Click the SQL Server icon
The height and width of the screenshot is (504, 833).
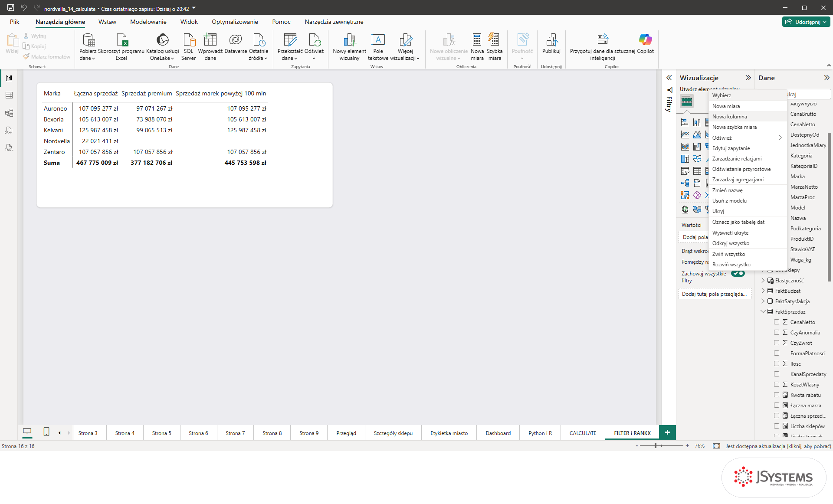pos(189,40)
